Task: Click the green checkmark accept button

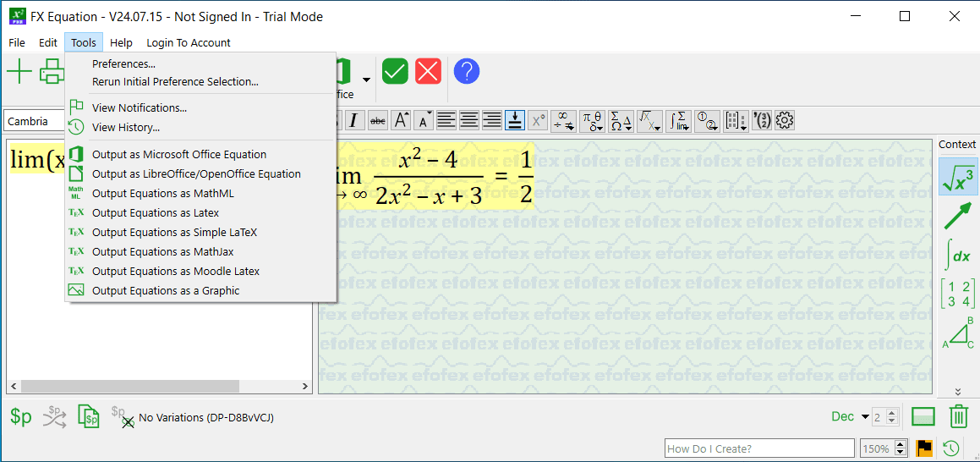Action: pos(395,71)
